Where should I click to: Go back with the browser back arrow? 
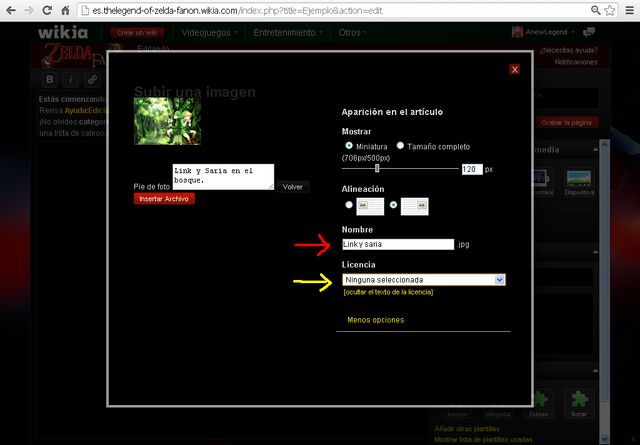[11, 10]
